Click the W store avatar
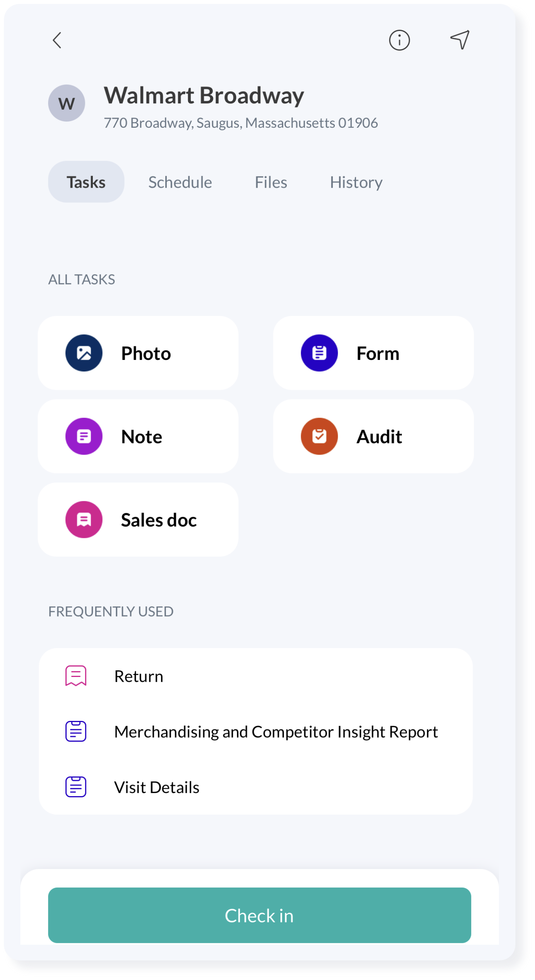 [67, 103]
